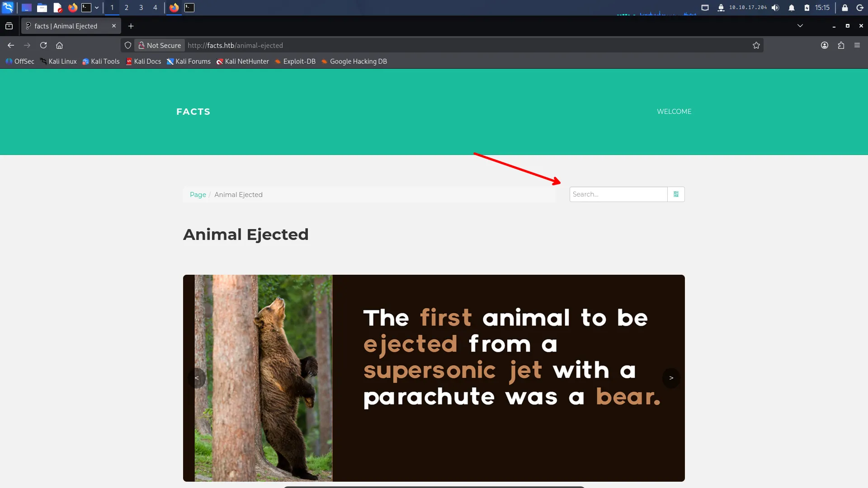868x488 pixels.
Task: Click the 15:15 clock in panel
Action: tap(822, 8)
